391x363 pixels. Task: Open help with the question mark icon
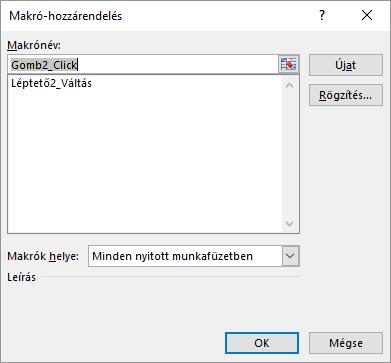coord(322,15)
